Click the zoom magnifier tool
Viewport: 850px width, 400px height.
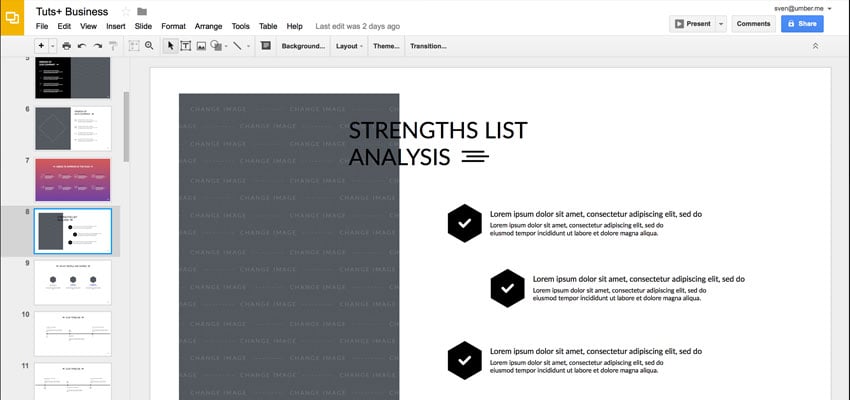click(149, 46)
